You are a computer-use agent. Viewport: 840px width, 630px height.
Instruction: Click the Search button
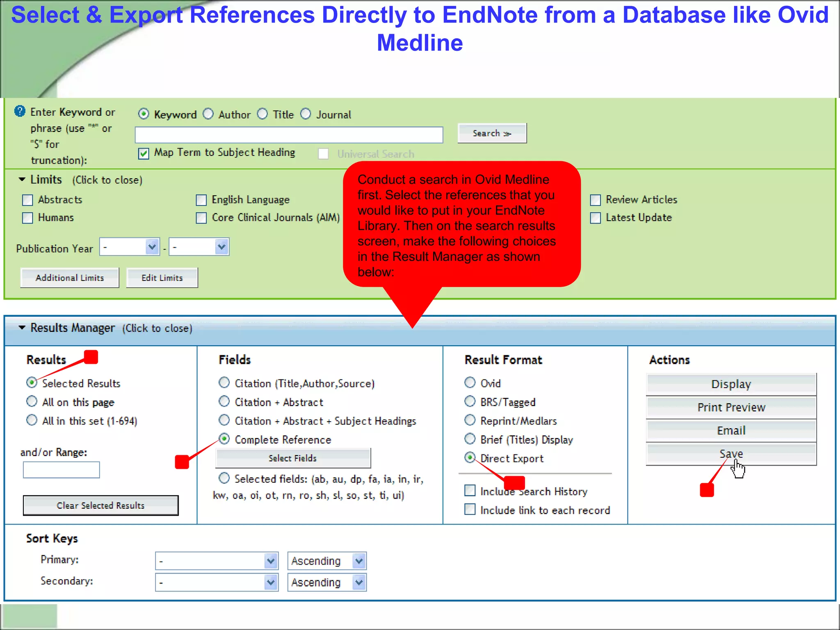tap(492, 133)
